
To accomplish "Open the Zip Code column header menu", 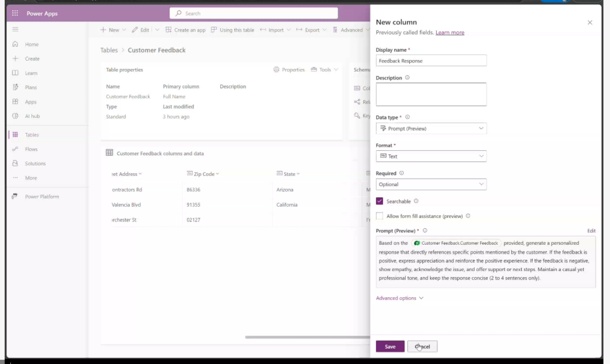I will point(203,174).
